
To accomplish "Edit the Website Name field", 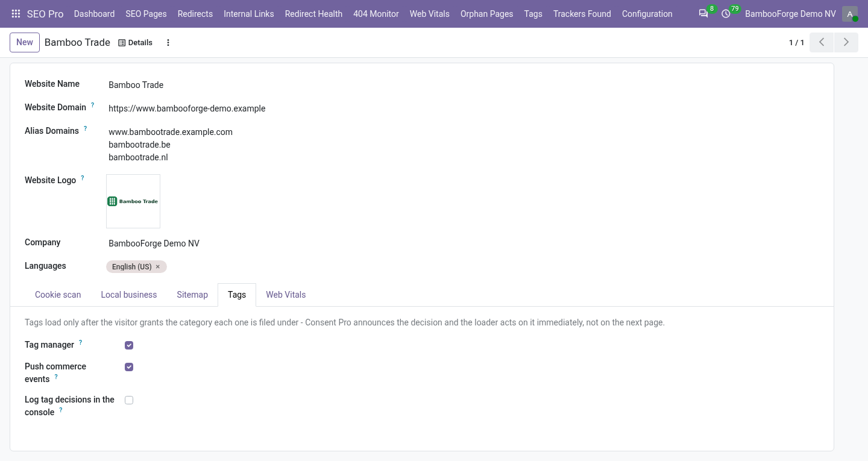I will click(463, 85).
